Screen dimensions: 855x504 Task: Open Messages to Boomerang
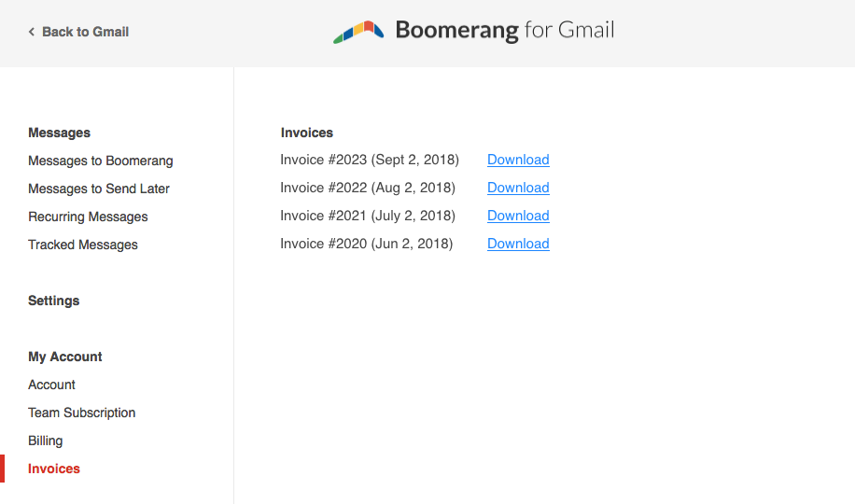pyautogui.click(x=101, y=161)
